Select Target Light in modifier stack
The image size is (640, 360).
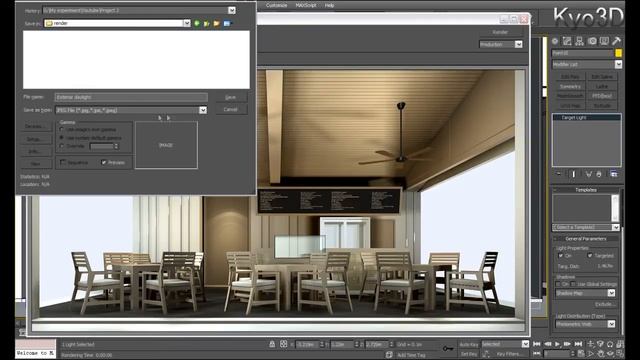(x=587, y=118)
